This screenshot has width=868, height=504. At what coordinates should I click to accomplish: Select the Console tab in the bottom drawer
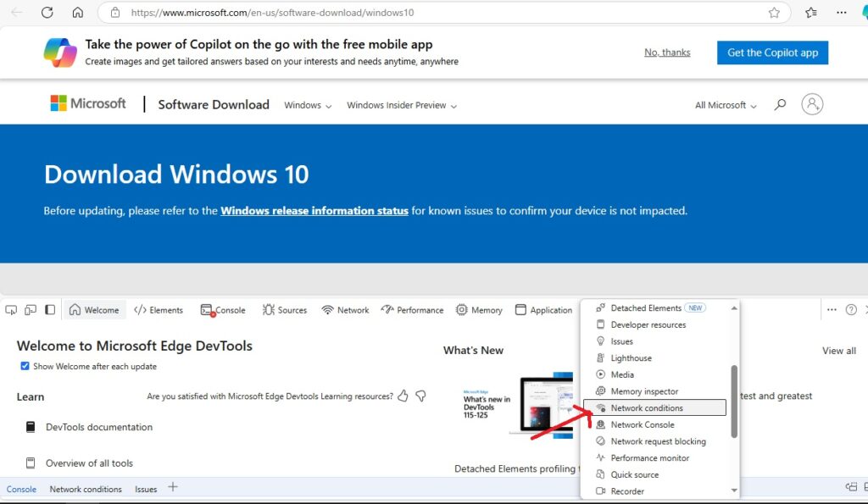point(21,489)
